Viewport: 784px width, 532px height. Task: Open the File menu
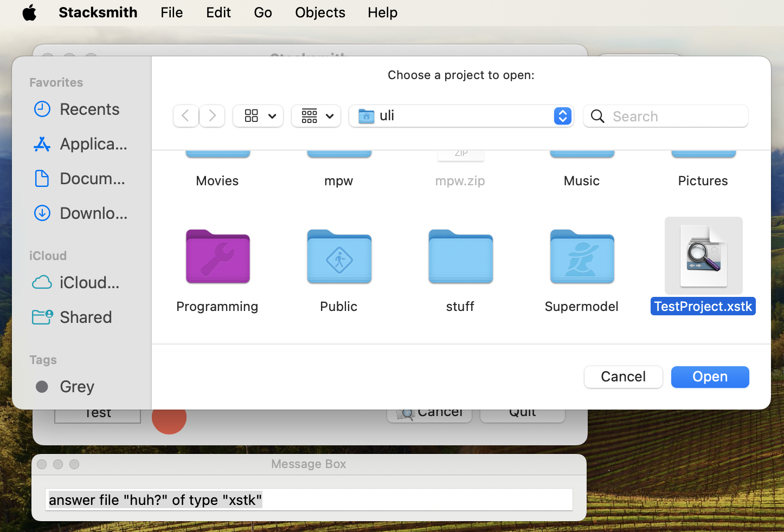click(171, 12)
